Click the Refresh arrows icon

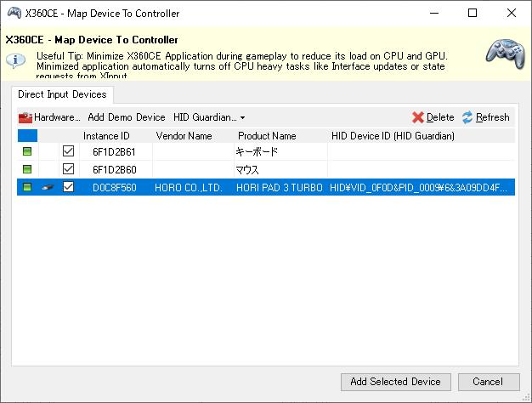[467, 117]
